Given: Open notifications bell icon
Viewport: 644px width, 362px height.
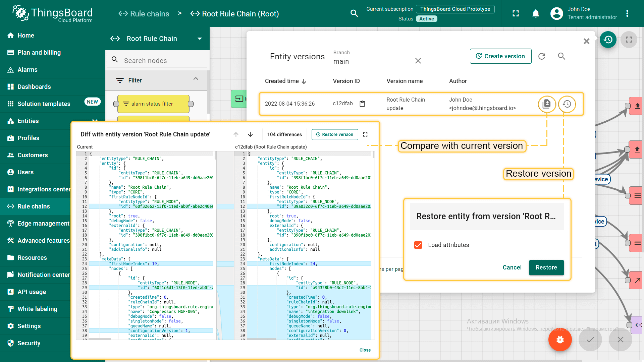Looking at the screenshot, I should tap(536, 13).
